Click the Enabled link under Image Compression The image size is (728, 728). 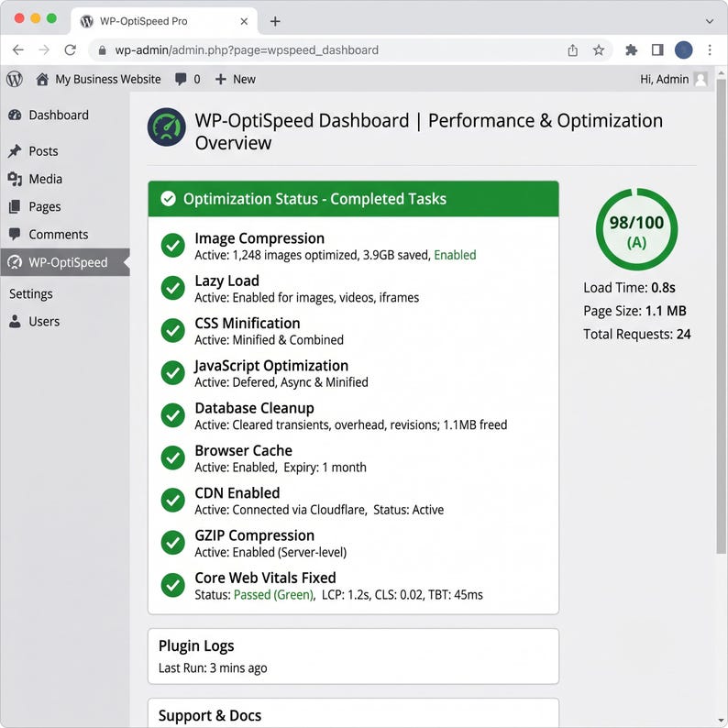455,255
